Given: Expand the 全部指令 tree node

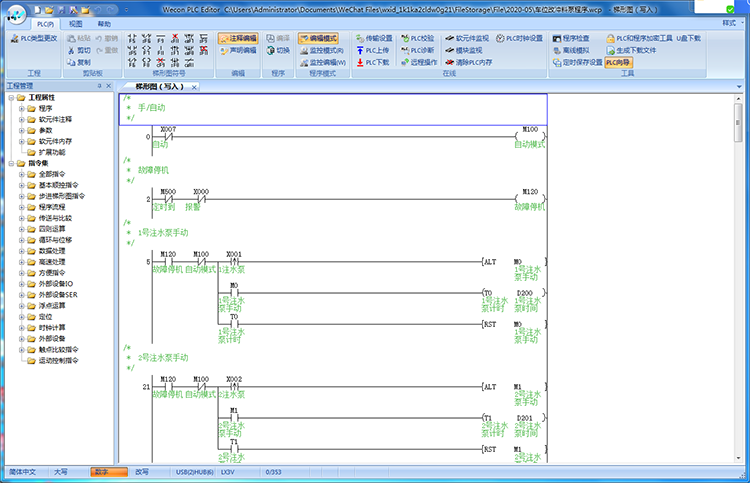Looking at the screenshot, I should [x=22, y=175].
